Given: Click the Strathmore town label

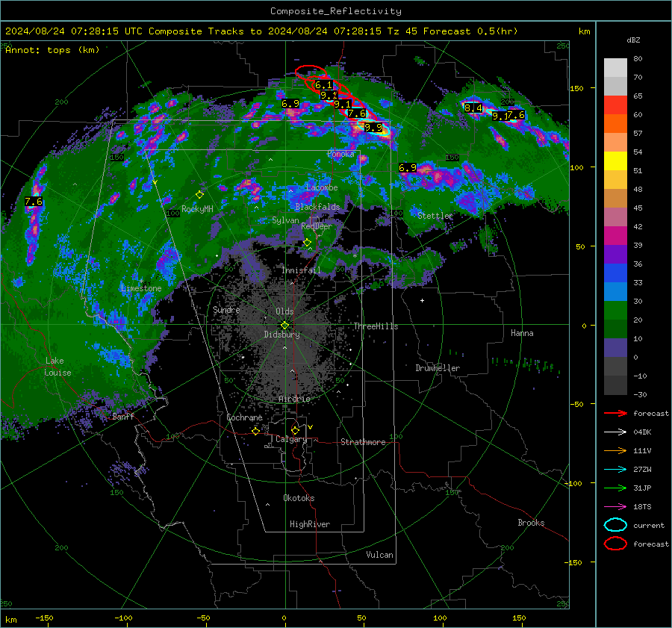Looking at the screenshot, I should [363, 442].
